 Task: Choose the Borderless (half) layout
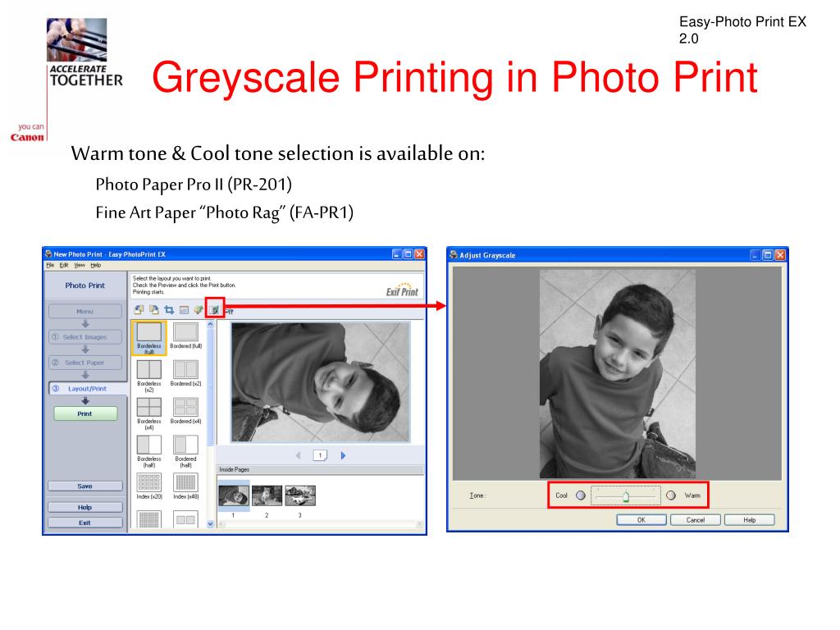coord(149,451)
